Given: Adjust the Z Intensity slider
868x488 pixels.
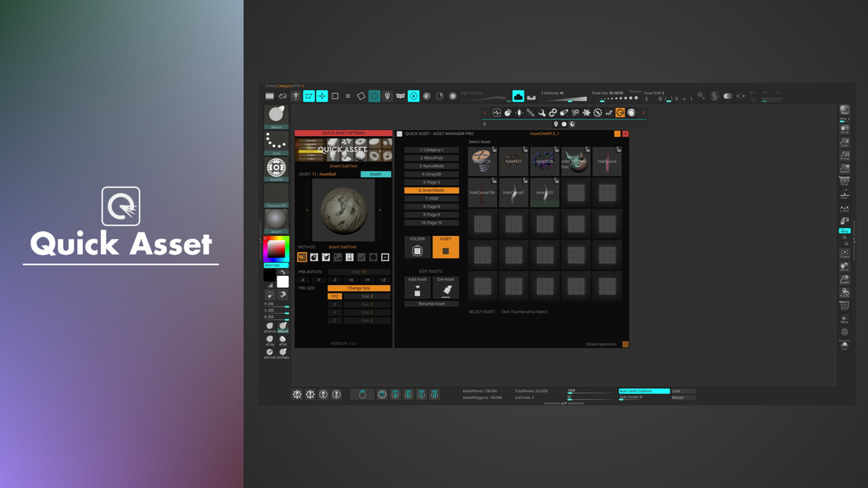Looking at the screenshot, I should (x=564, y=98).
